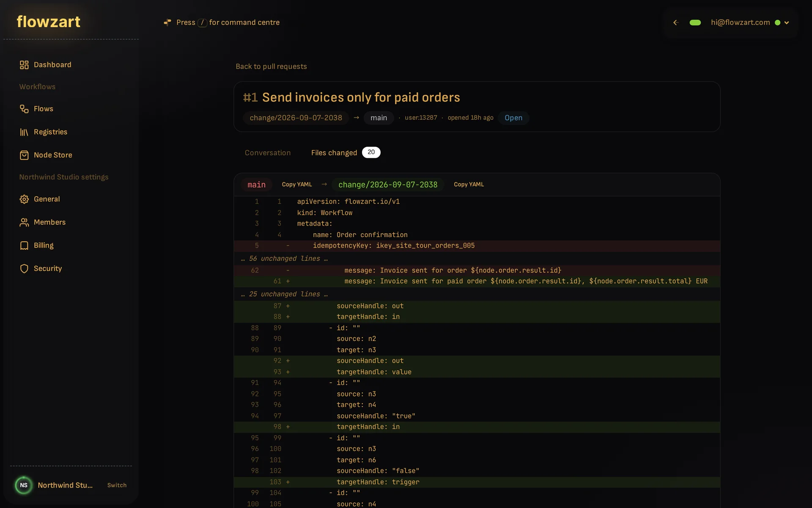Switch to the Conversation tab
This screenshot has width=812, height=508.
click(268, 153)
